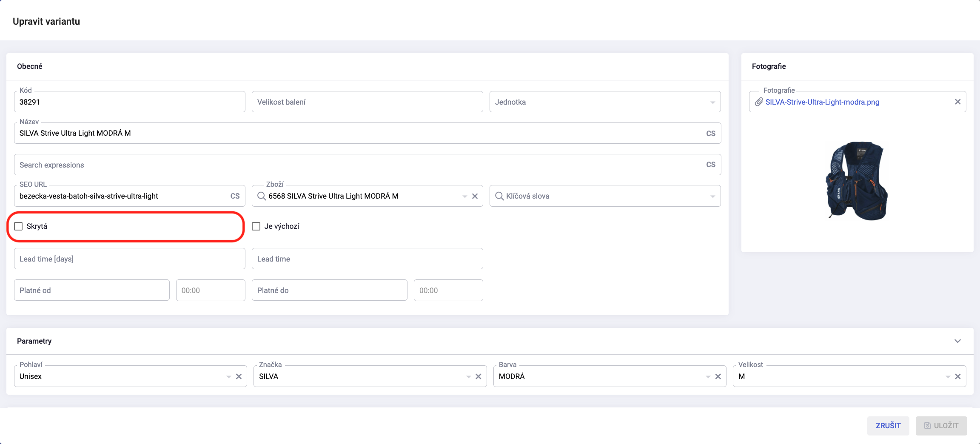Click the CS language tag in Název field
Screen dimensions: 980x444
pyautogui.click(x=711, y=134)
